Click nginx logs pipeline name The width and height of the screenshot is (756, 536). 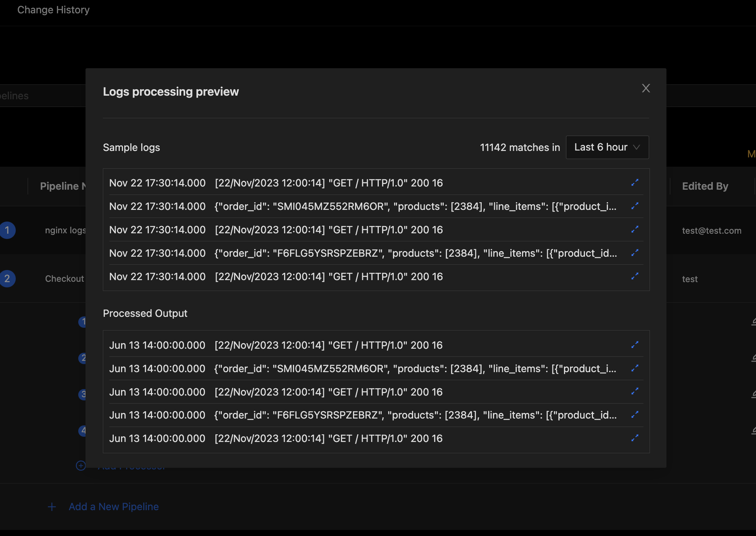coord(65,230)
